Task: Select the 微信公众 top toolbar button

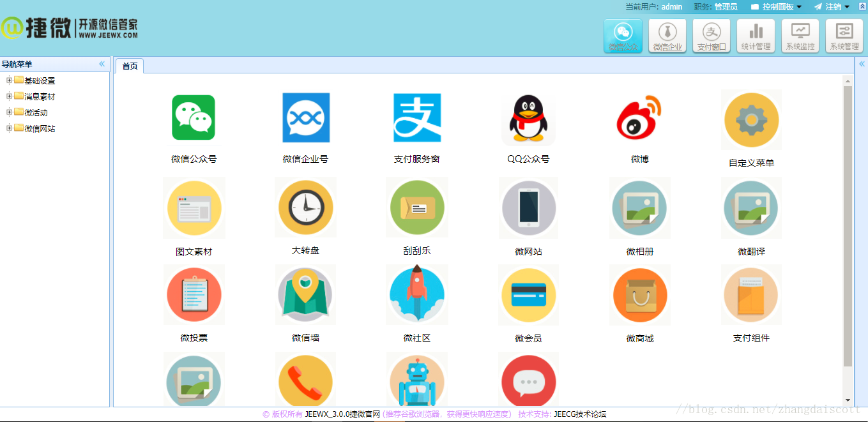Action: click(623, 36)
